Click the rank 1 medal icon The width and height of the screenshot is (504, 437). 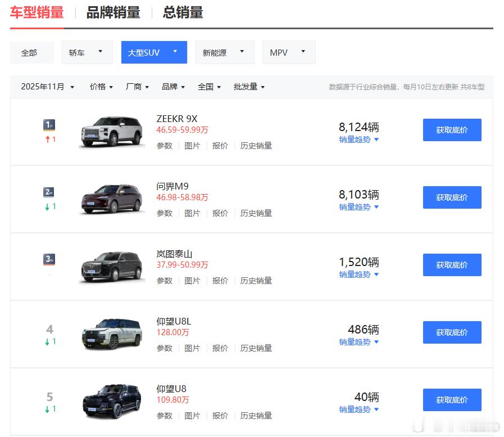point(49,125)
